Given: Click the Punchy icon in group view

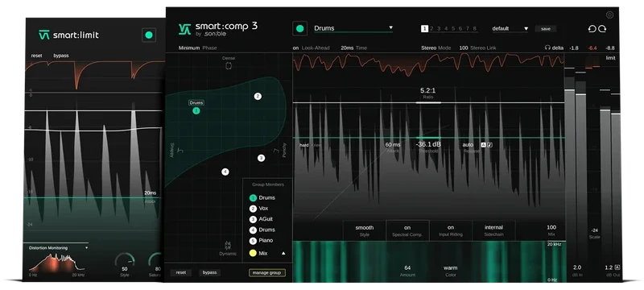Looking at the screenshot, I should 276,151.
